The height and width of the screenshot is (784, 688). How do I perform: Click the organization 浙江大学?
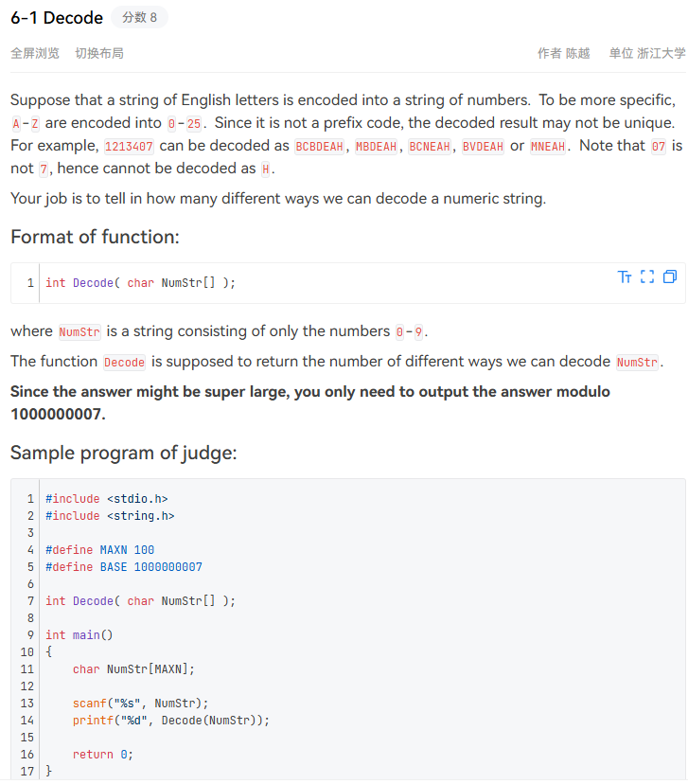(662, 53)
